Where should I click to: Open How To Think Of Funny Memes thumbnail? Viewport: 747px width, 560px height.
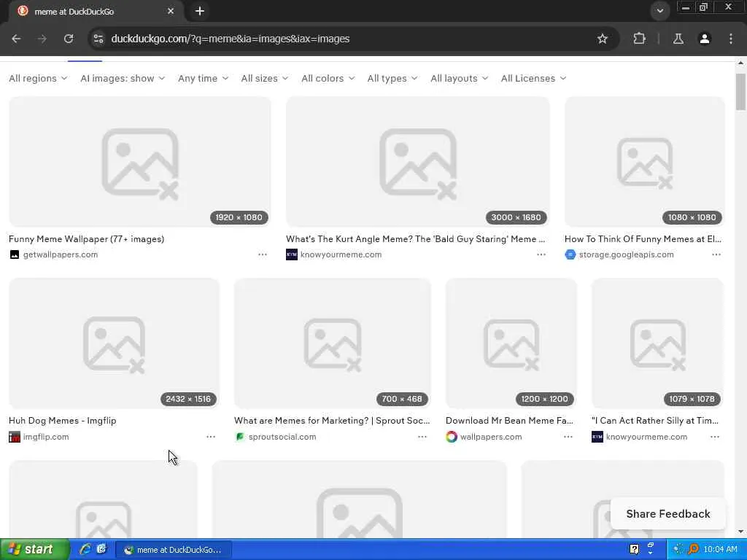(x=645, y=162)
